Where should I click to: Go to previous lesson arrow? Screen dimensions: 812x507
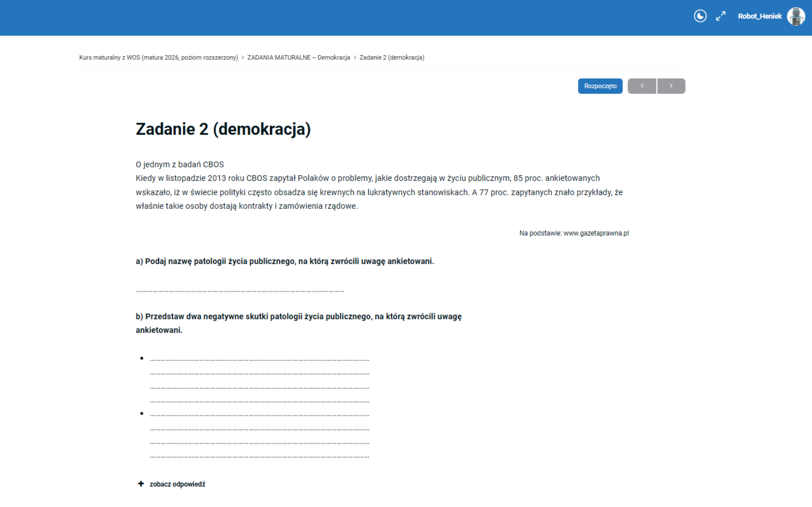(642, 86)
